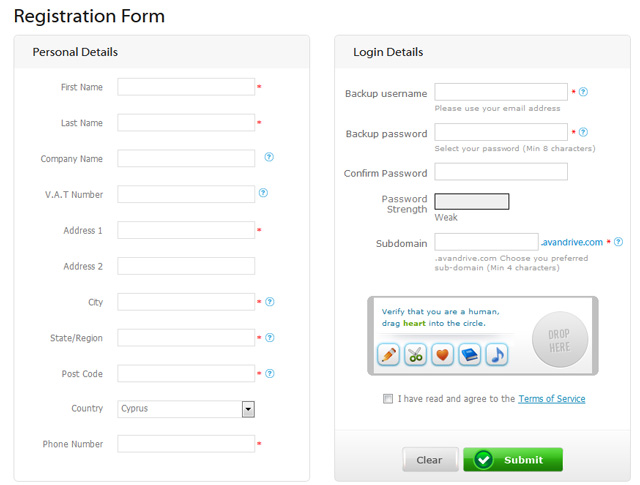Screen dimensions: 640x485
Task: Click the Drop Here circle target
Action: [560, 340]
